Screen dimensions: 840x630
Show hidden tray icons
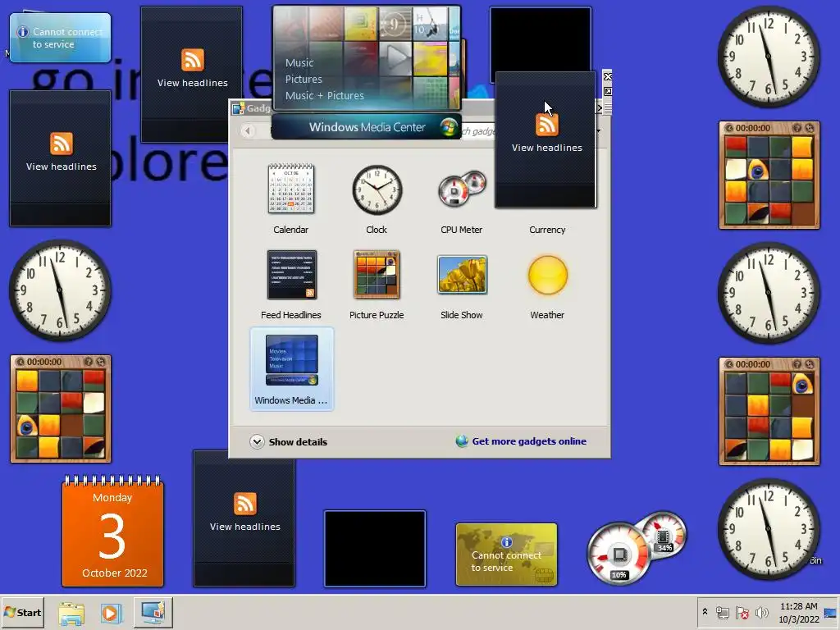(x=705, y=612)
